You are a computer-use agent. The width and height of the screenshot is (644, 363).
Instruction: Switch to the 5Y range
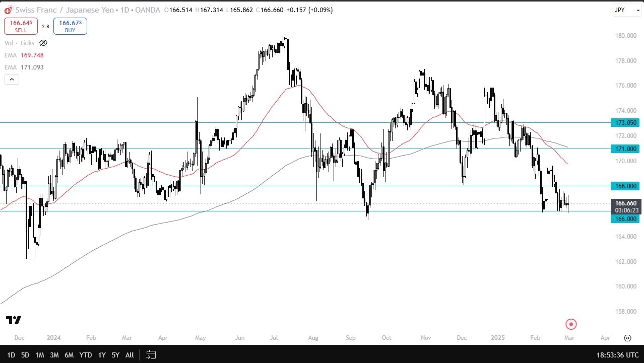tap(115, 354)
